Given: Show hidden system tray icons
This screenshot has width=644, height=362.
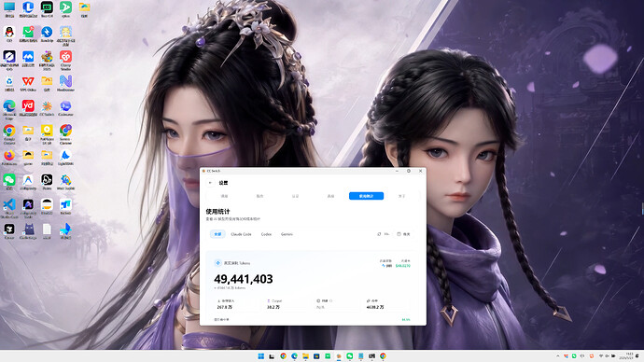Looking at the screenshot, I should (558, 355).
